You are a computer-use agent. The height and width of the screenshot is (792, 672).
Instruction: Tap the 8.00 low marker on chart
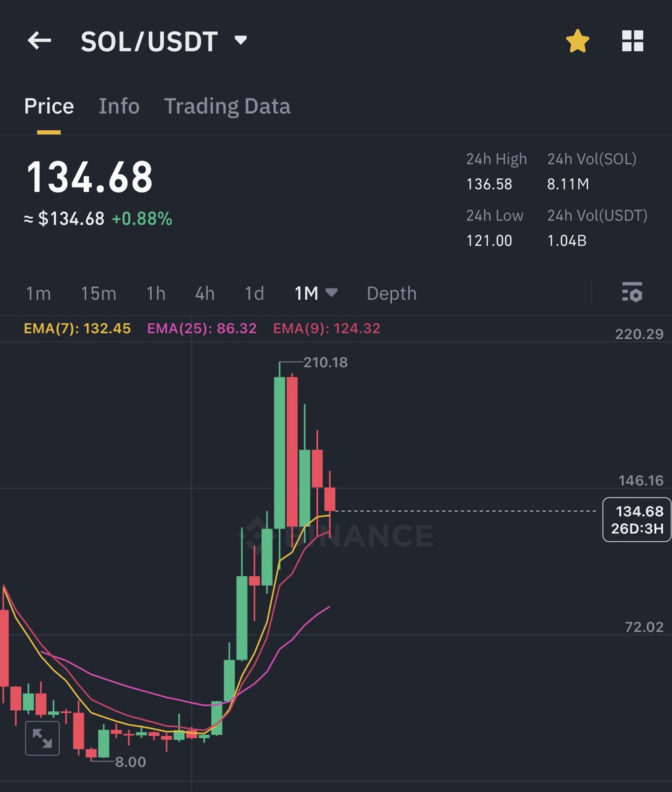pos(131,762)
